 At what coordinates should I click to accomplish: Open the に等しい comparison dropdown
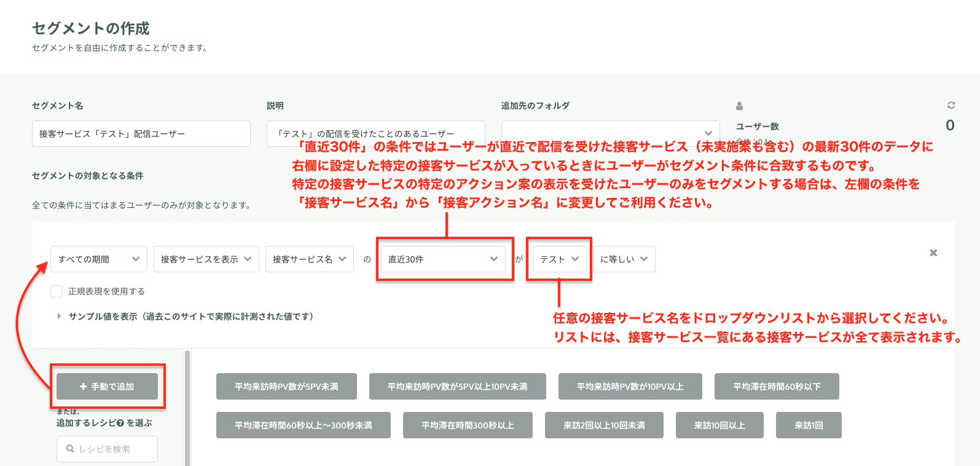click(624, 259)
